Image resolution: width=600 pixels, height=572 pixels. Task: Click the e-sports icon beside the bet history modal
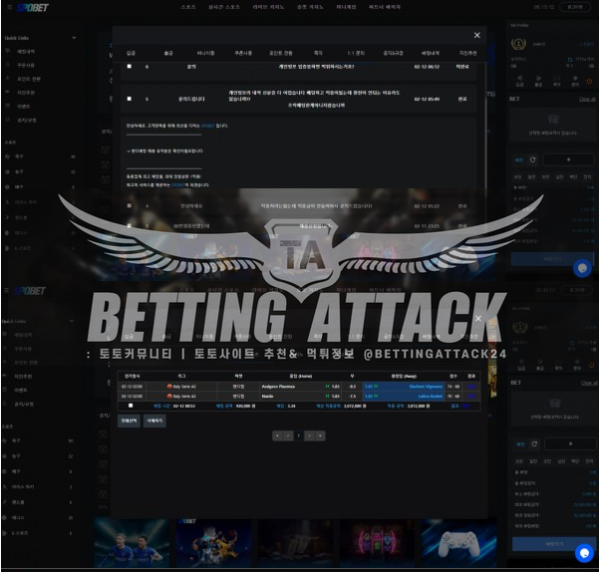[6, 533]
